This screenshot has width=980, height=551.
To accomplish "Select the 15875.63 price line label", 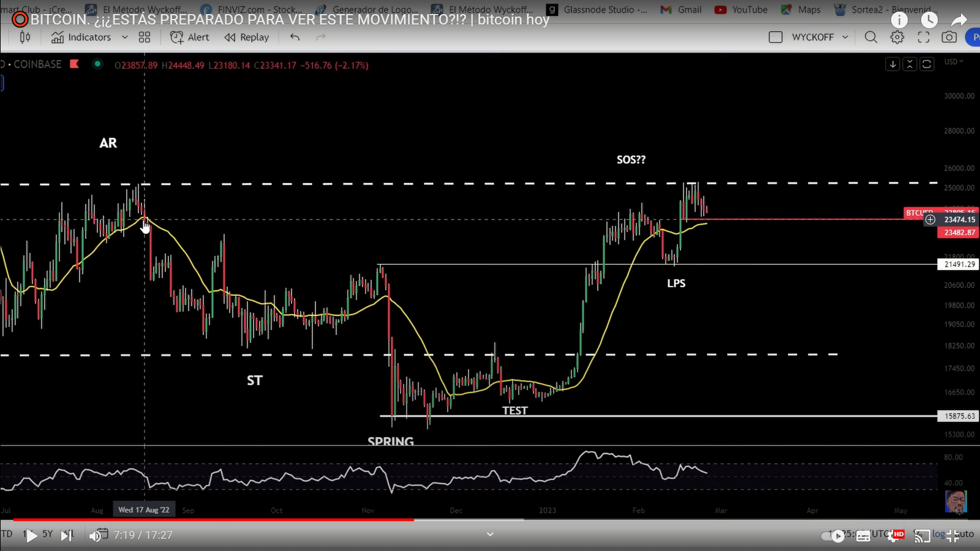I will [958, 416].
